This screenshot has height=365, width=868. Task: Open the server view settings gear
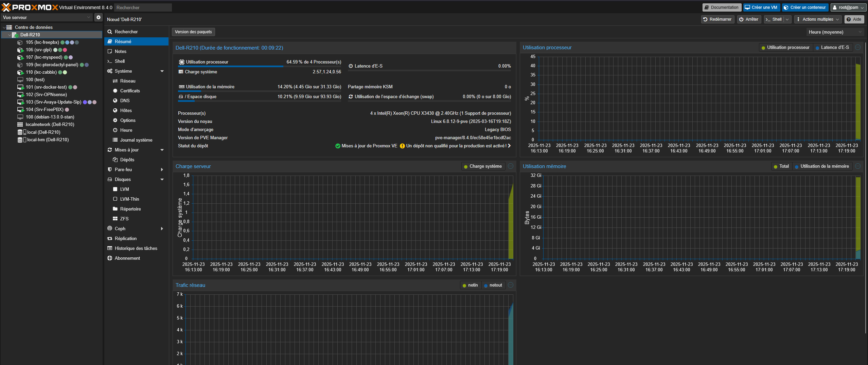(x=99, y=17)
